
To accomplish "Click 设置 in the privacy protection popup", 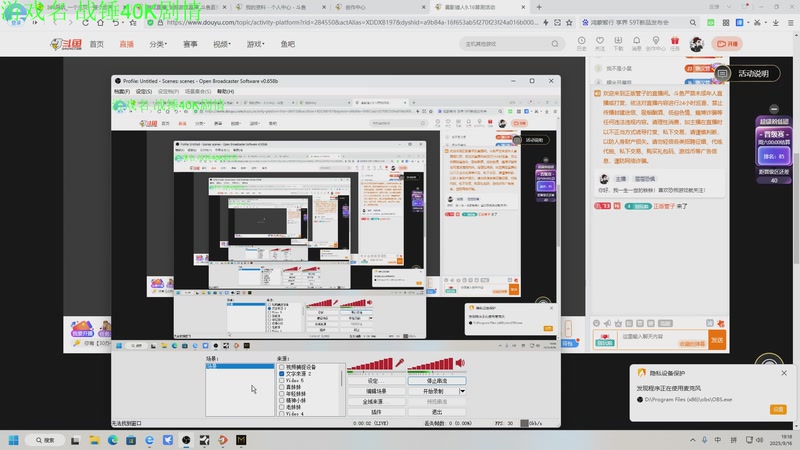I will [778, 409].
